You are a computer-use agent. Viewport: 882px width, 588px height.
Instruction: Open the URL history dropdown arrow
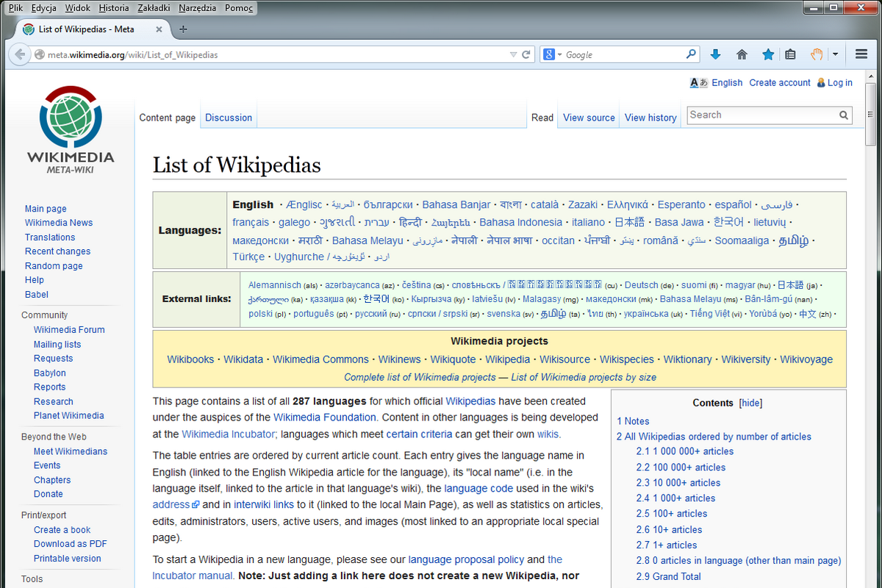(x=513, y=54)
